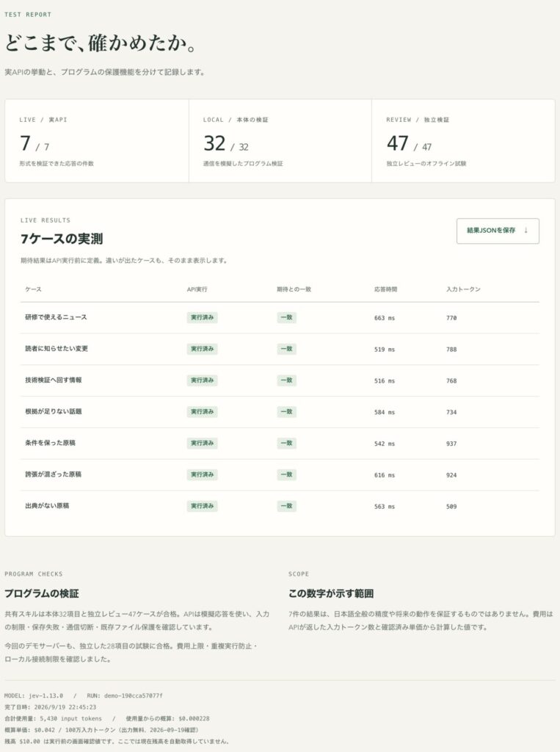The height and width of the screenshot is (752, 560).
Task: Select the 読者に知らせたい変更 case row
Action: (x=280, y=349)
